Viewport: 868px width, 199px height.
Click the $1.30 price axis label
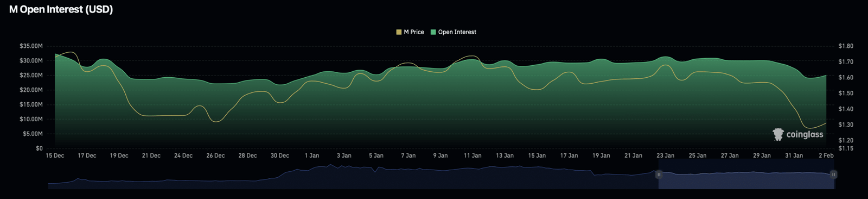846,125
